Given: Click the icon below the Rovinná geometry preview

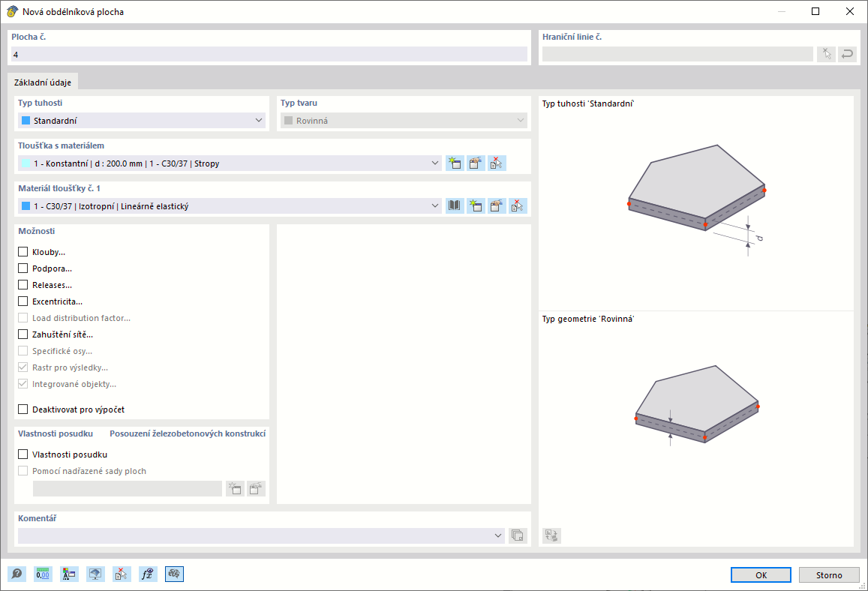Looking at the screenshot, I should point(552,535).
